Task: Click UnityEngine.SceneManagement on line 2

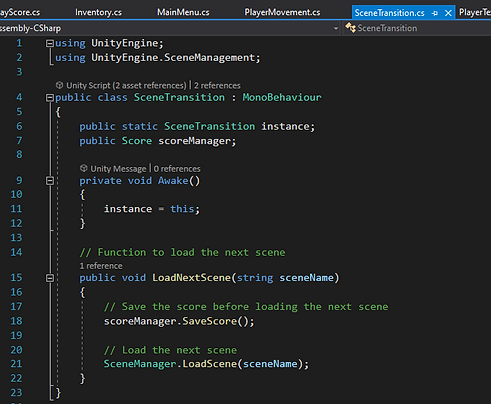Action: point(173,58)
